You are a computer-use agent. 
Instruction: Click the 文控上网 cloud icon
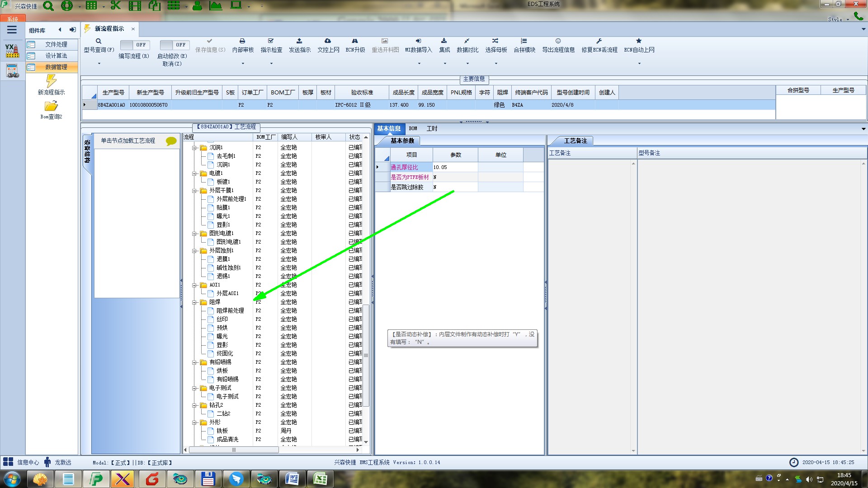coord(328,41)
